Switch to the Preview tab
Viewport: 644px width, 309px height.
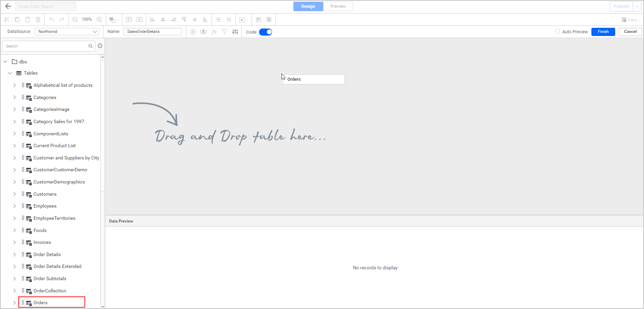tap(338, 6)
